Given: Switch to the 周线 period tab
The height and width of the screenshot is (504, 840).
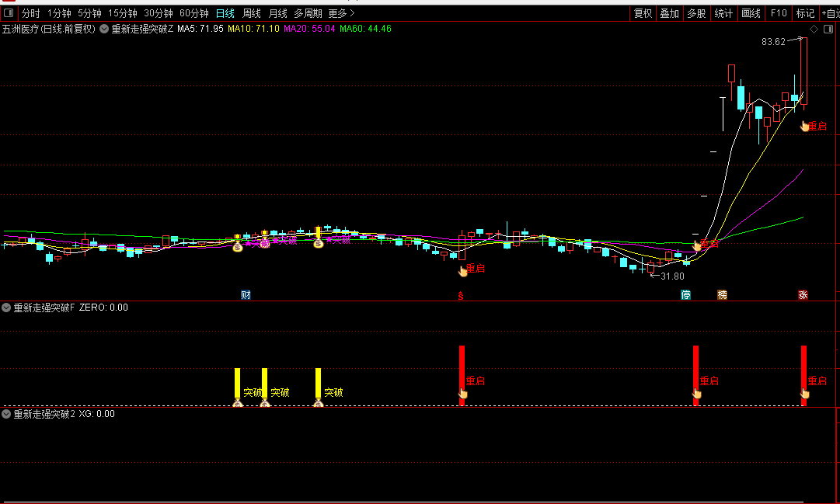Looking at the screenshot, I should point(251,13).
